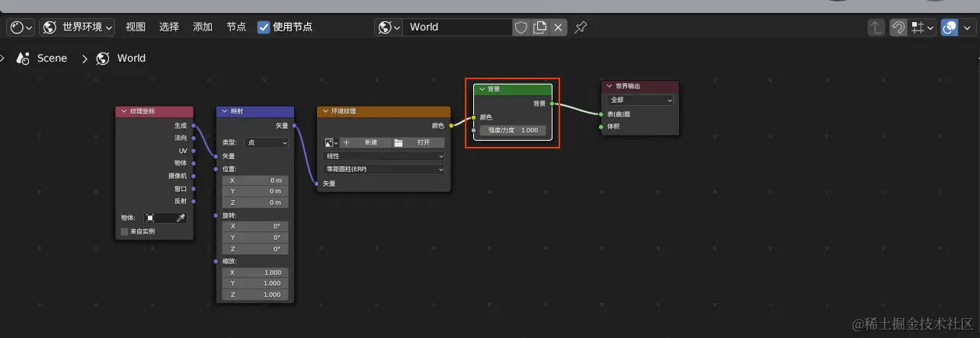Toggle the 使用节点 checkbox
Screen dimensions: 980x338
pyautogui.click(x=264, y=27)
